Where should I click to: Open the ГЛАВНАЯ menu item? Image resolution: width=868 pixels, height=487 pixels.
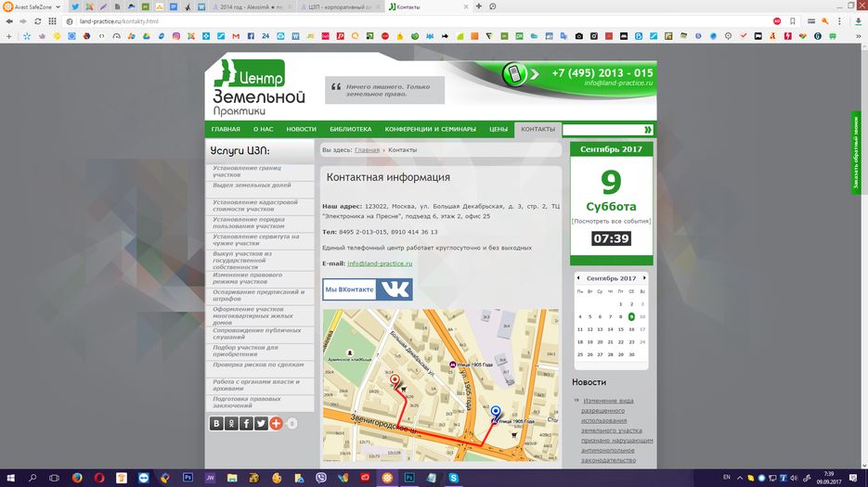click(x=226, y=129)
